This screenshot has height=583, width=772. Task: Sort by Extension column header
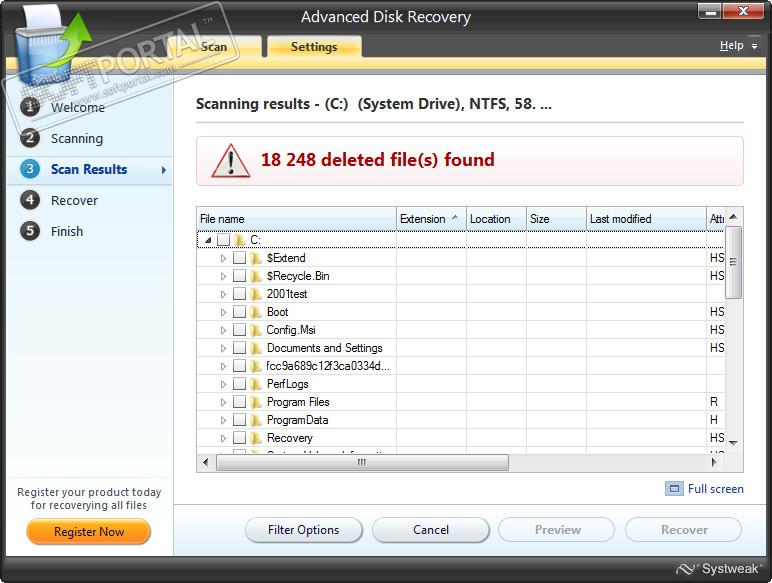tap(431, 219)
